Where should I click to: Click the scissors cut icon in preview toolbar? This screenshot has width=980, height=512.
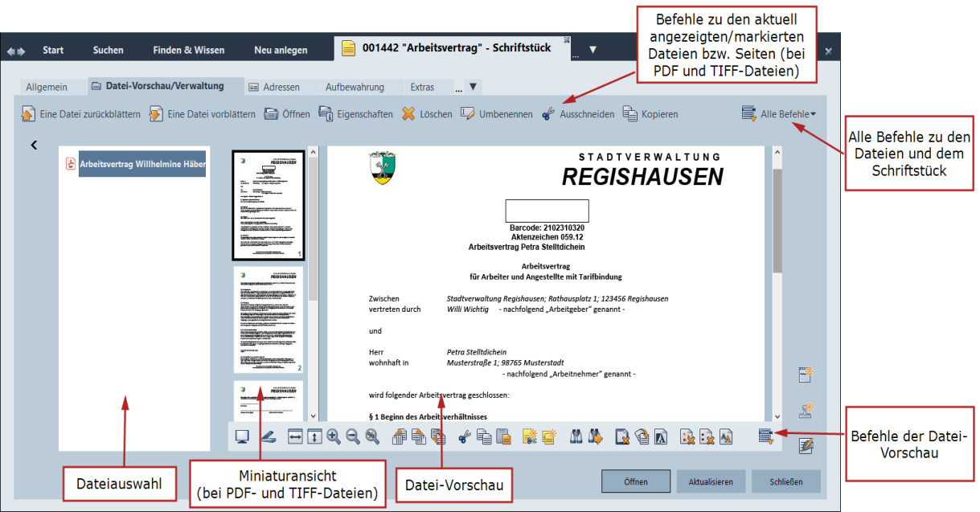coord(464,437)
